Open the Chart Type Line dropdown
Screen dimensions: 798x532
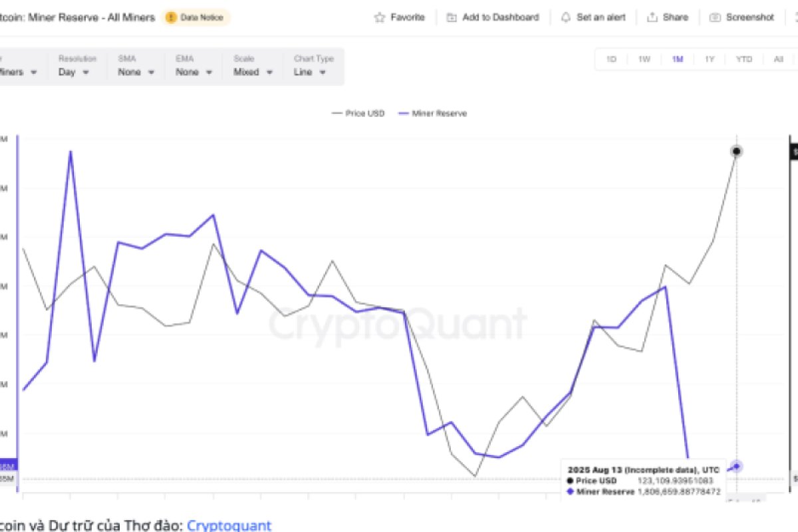click(310, 72)
